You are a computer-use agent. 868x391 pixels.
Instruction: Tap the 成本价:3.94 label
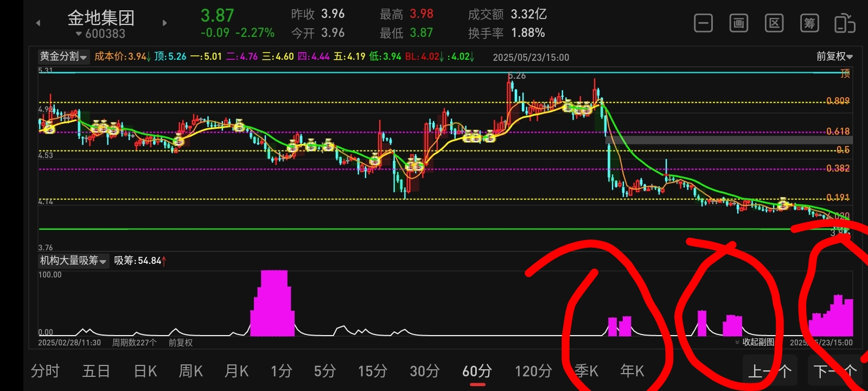(x=123, y=56)
